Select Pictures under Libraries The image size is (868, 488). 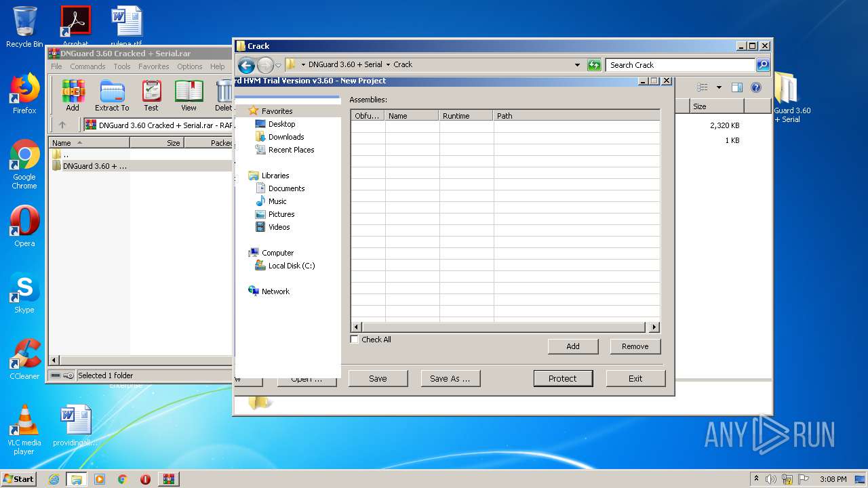(x=281, y=214)
